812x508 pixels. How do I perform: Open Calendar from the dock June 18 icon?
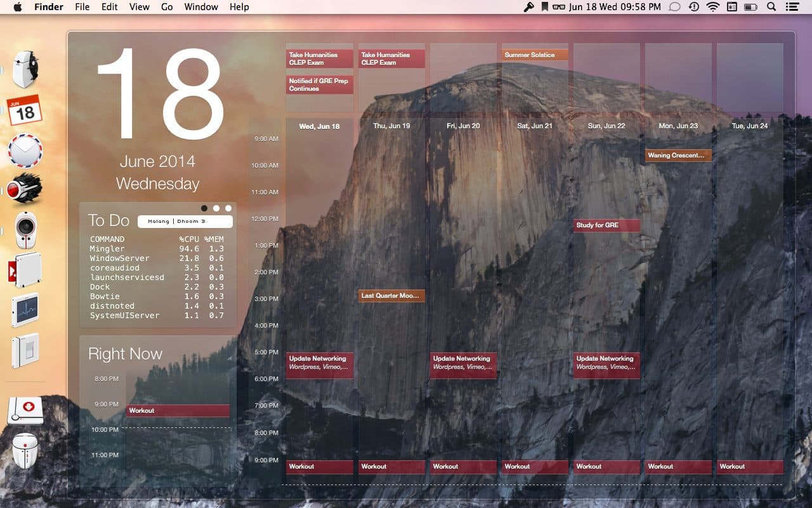(24, 109)
